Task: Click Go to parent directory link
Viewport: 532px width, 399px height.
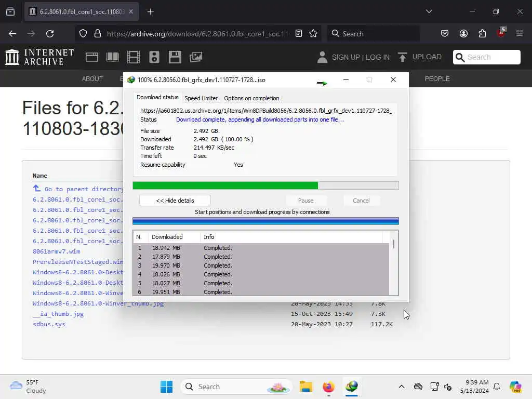Action: (x=78, y=189)
